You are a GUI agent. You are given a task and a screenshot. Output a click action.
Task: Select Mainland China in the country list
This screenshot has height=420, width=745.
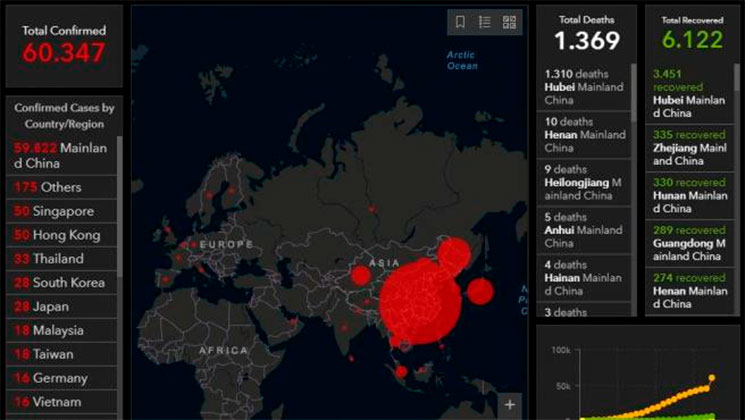60,155
